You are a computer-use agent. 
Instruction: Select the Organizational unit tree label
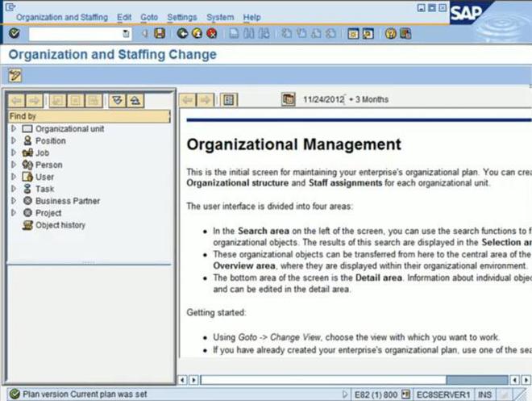[x=70, y=128]
